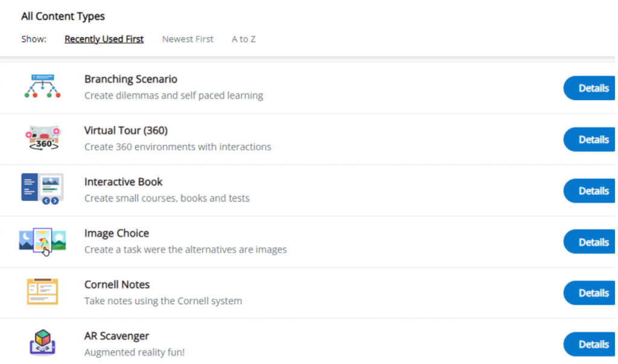Click the Virtual Tour 360 icon
This screenshot has height=364, width=618.
point(43,138)
